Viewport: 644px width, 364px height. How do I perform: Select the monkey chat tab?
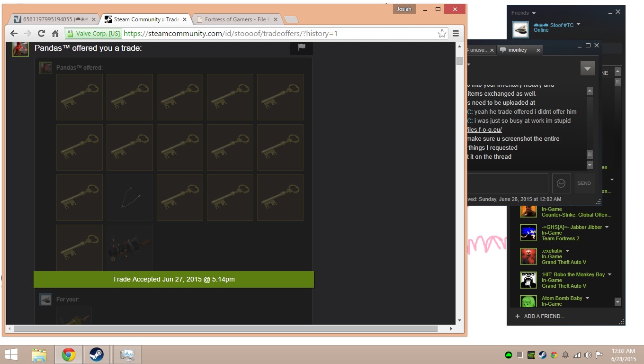tap(517, 50)
